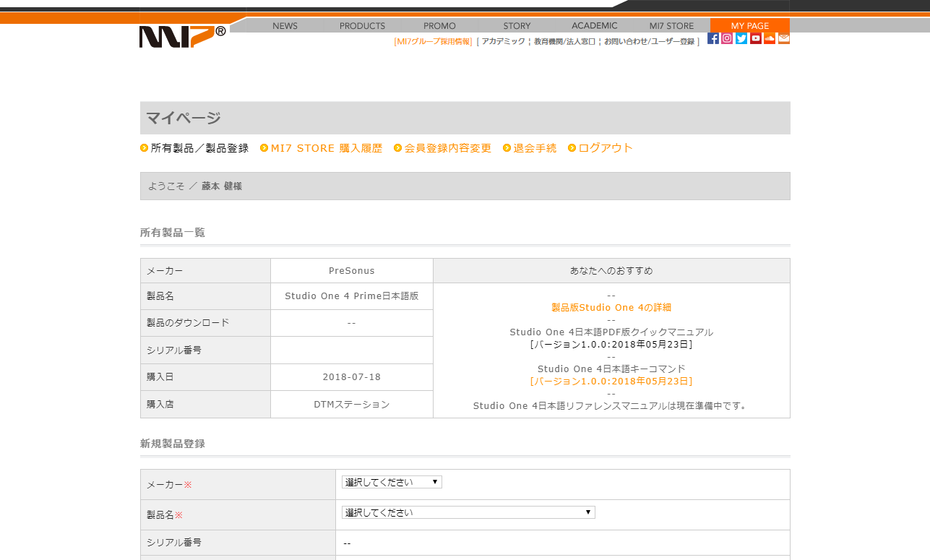Image resolution: width=930 pixels, height=560 pixels.
Task: Click 購入店 label
Action: [x=160, y=405]
